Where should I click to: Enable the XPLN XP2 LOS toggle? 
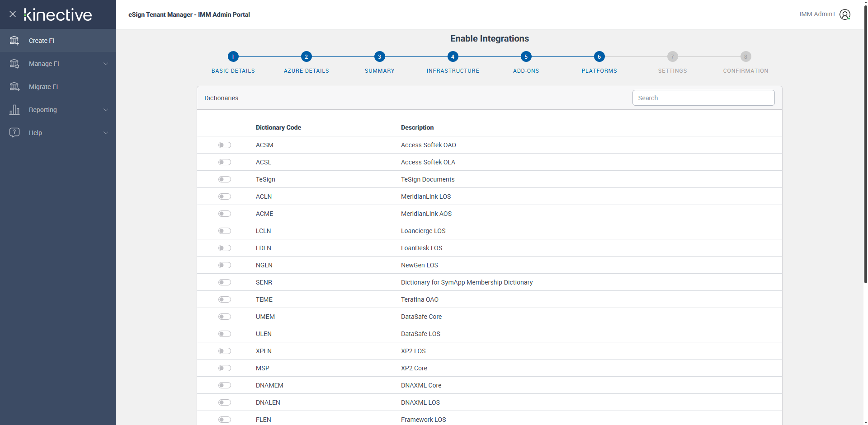pos(225,351)
